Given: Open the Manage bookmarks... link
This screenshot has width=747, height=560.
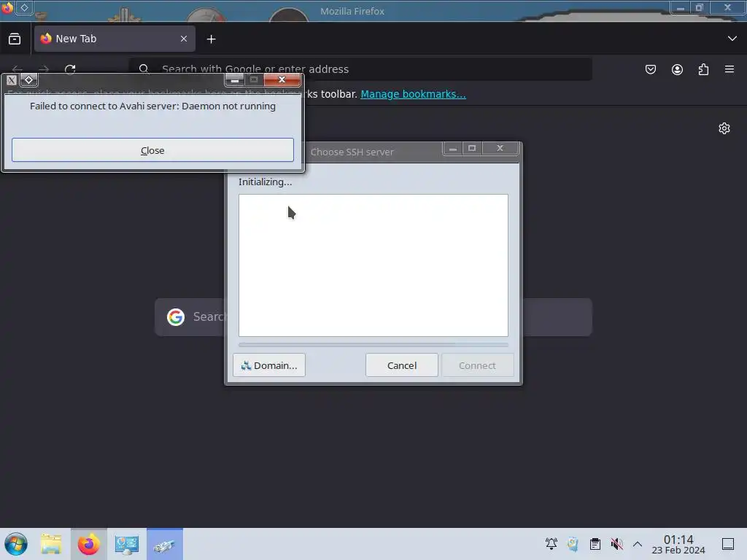Looking at the screenshot, I should pyautogui.click(x=413, y=94).
